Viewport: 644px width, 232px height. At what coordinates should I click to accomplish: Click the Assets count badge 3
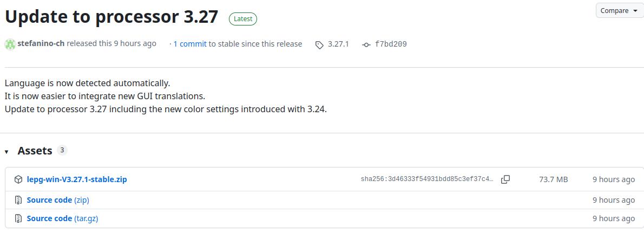point(62,150)
